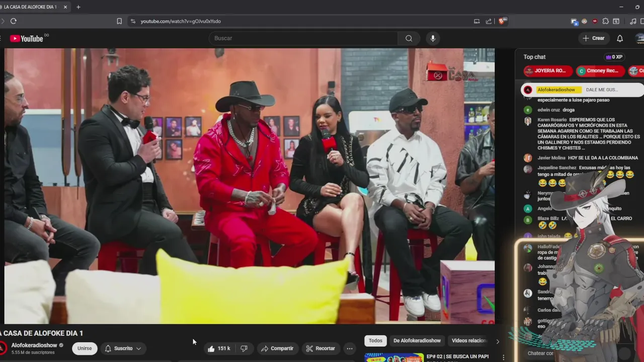Open the first extension icon with the blue star badge
644x362 pixels.
[574, 21]
